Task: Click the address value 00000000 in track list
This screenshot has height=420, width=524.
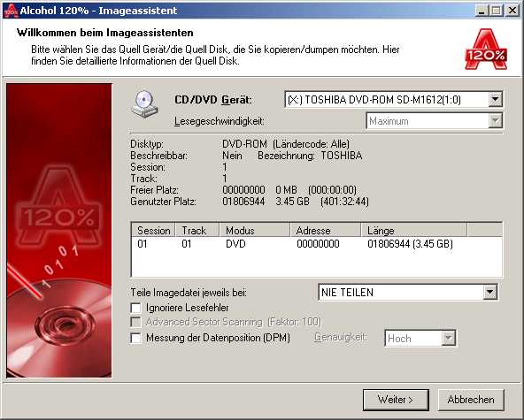Action: [318, 244]
